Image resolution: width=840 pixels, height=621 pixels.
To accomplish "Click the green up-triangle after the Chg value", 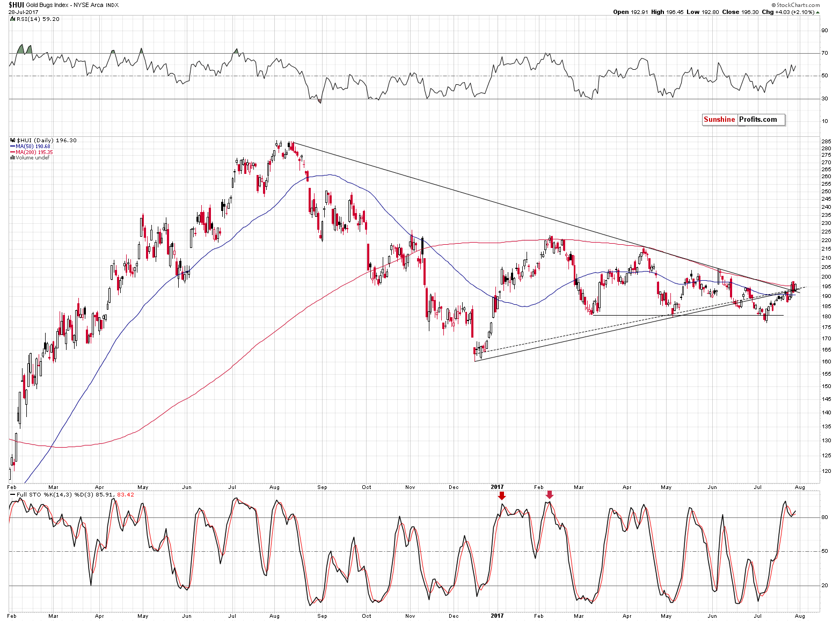I will pos(817,12).
